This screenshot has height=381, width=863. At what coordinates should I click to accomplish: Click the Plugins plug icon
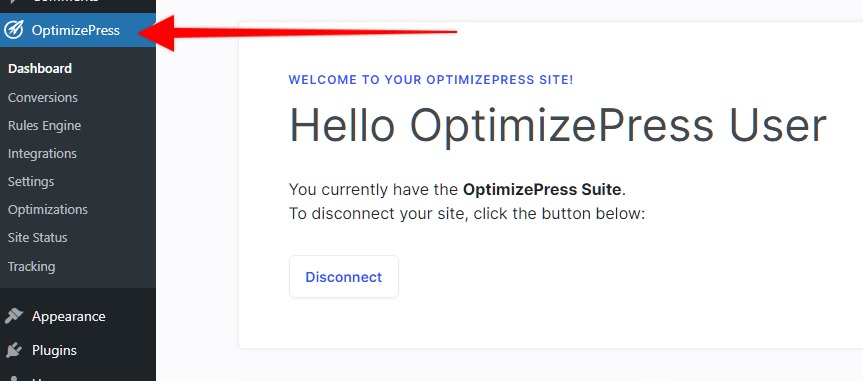point(14,350)
